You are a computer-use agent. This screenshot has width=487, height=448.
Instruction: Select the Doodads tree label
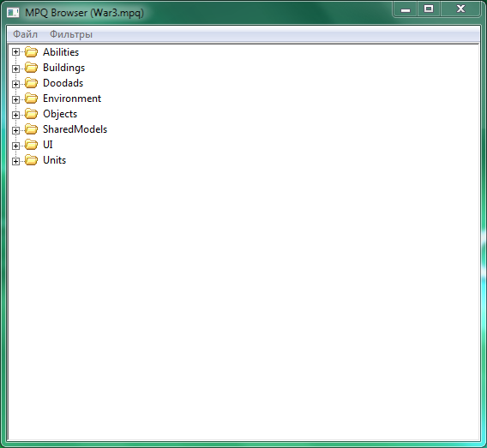[x=63, y=83]
